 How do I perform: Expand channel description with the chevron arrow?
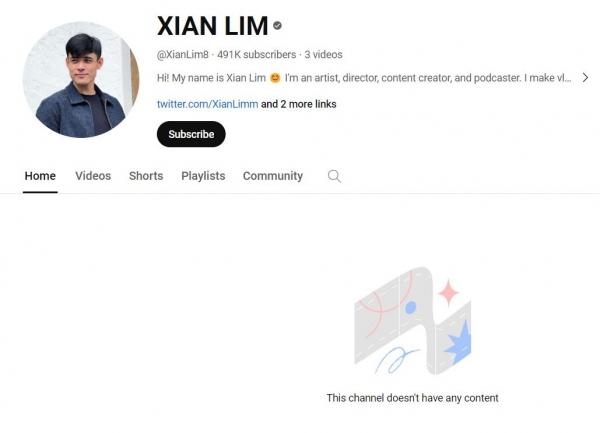point(585,78)
